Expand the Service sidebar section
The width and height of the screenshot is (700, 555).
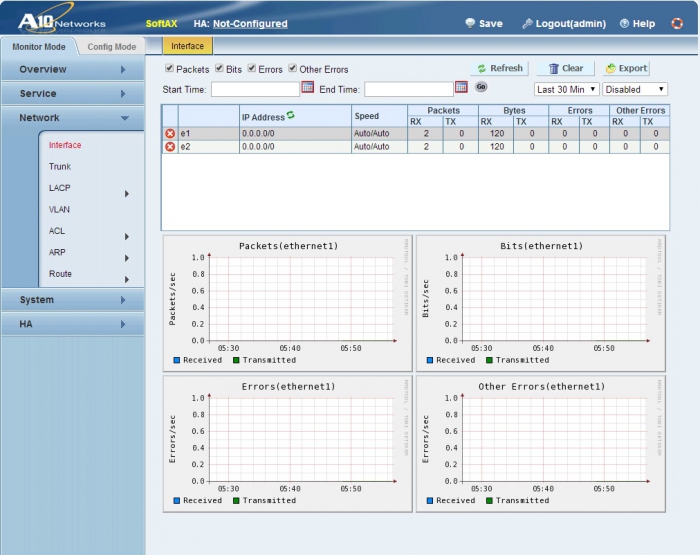72,93
